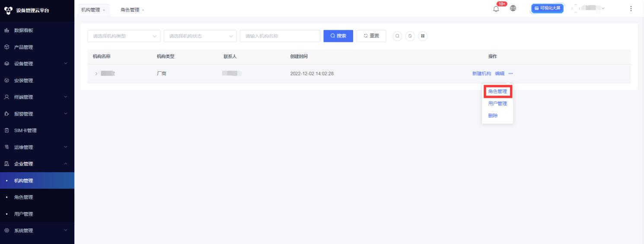Click the round search toggle icon
The image size is (644, 244).
[397, 36]
